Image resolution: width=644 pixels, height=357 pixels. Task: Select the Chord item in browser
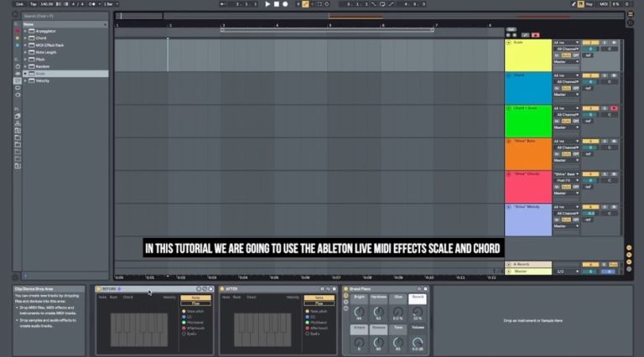pyautogui.click(x=41, y=38)
